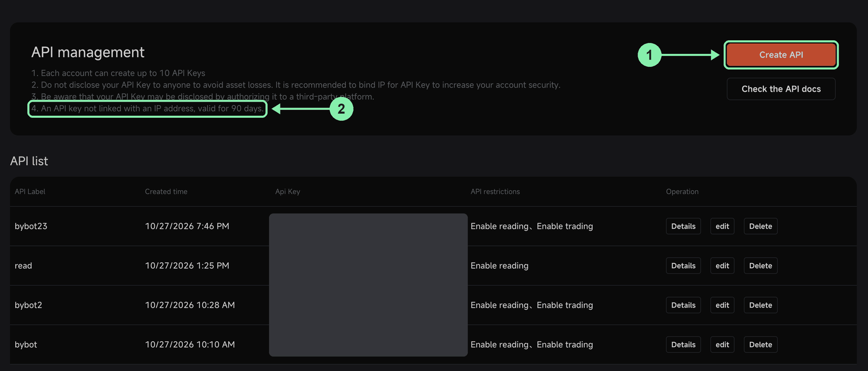This screenshot has width=868, height=371.
Task: Edit the bybot2 API key
Action: (x=723, y=305)
